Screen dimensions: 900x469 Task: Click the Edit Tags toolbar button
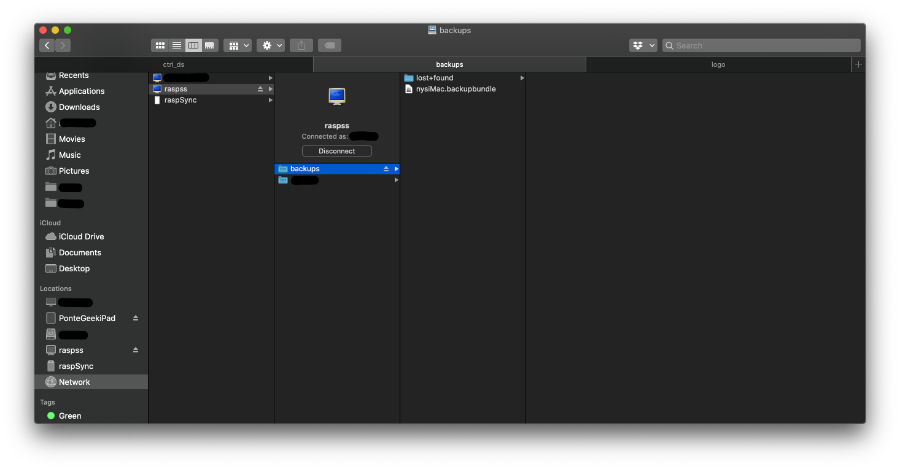coord(329,45)
